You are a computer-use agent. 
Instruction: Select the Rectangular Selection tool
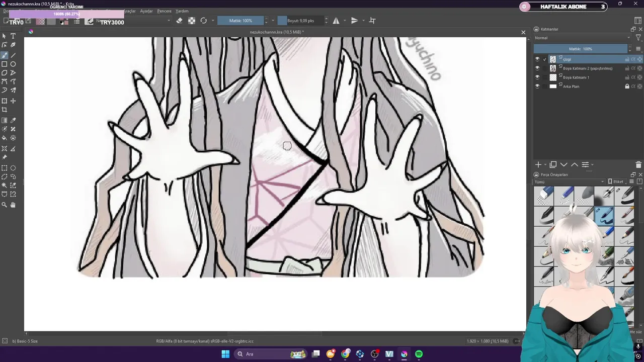5,168
